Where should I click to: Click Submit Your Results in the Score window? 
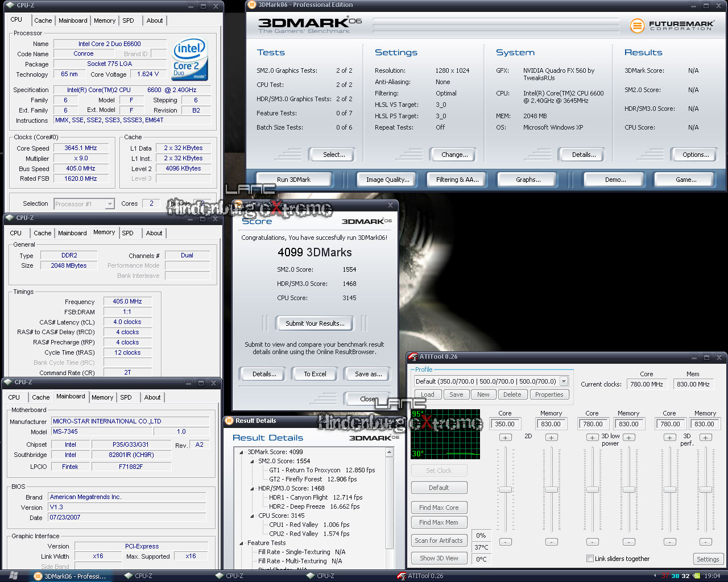coord(315,323)
